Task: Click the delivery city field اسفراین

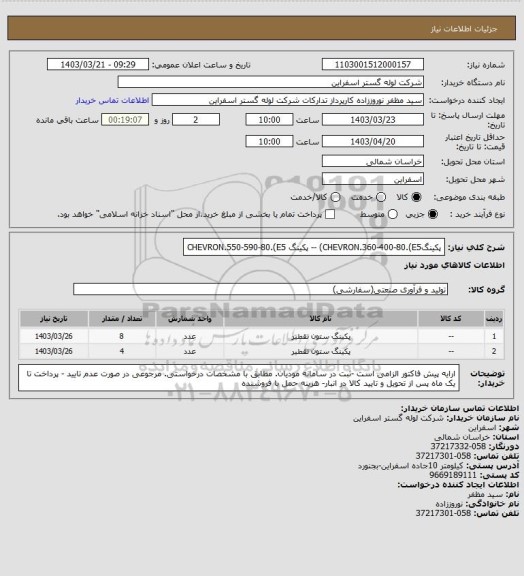Action: 373,179
